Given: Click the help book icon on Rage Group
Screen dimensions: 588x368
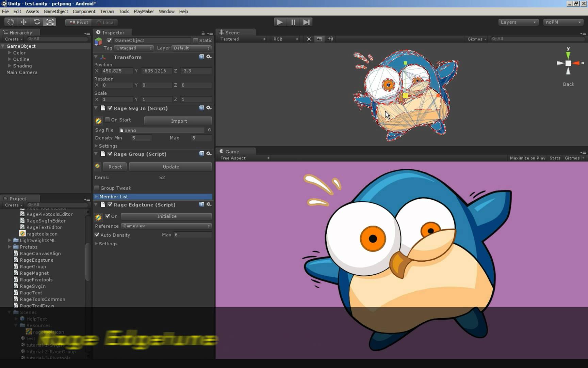Looking at the screenshot, I should pos(201,154).
